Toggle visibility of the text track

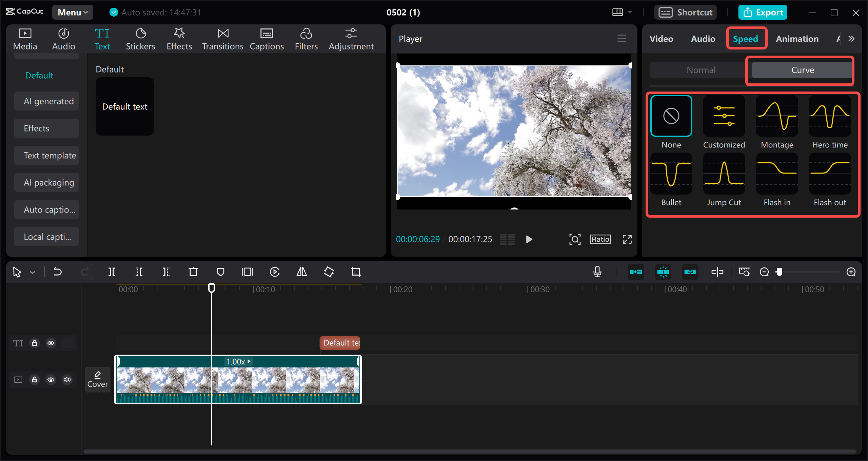[x=51, y=343]
